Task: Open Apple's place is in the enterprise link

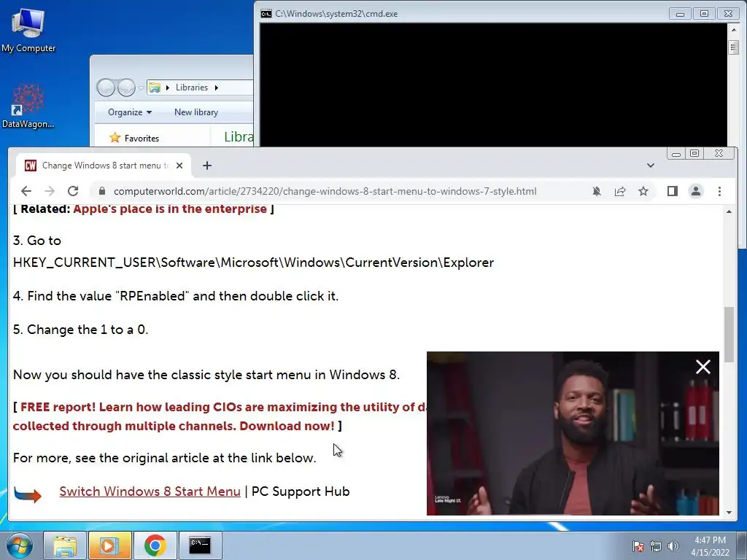Action: point(169,209)
